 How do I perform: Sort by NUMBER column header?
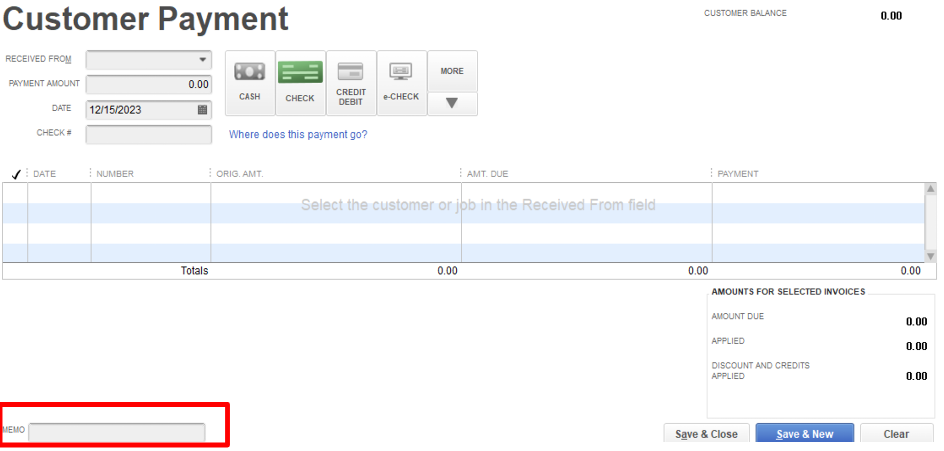115,174
